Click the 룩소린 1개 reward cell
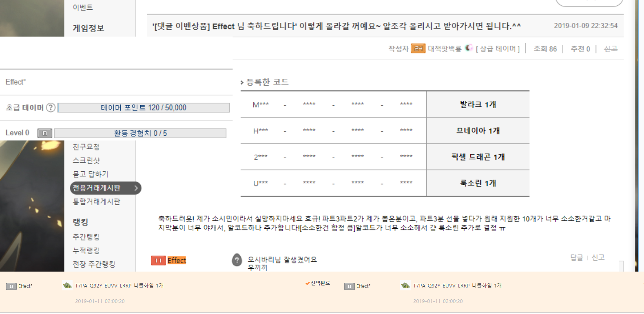Screen dimensions: 644x314 point(478,184)
